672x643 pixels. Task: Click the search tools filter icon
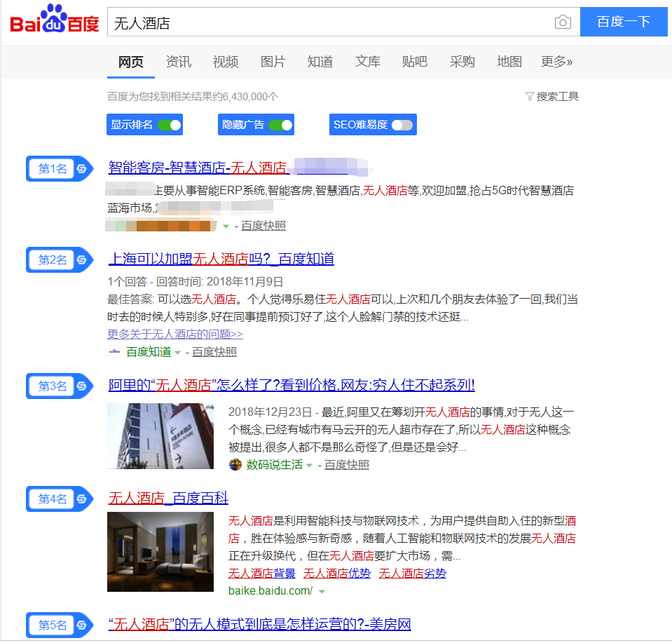coord(530,97)
